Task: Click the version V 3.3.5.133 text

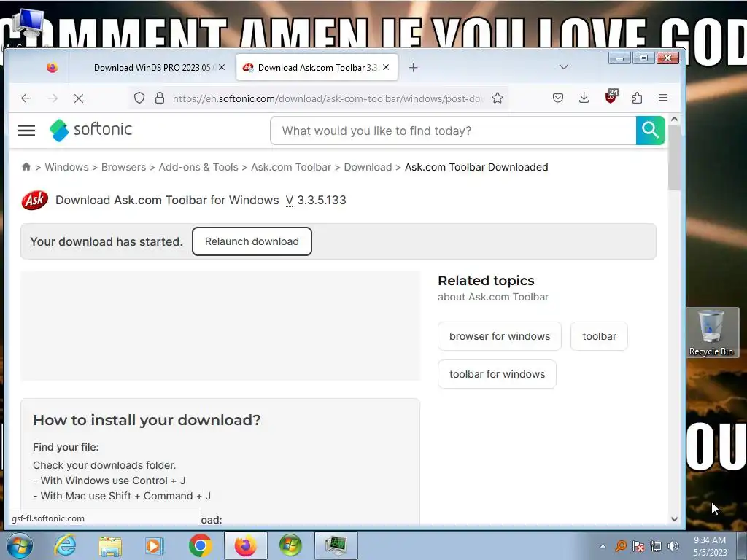Action: 316,200
